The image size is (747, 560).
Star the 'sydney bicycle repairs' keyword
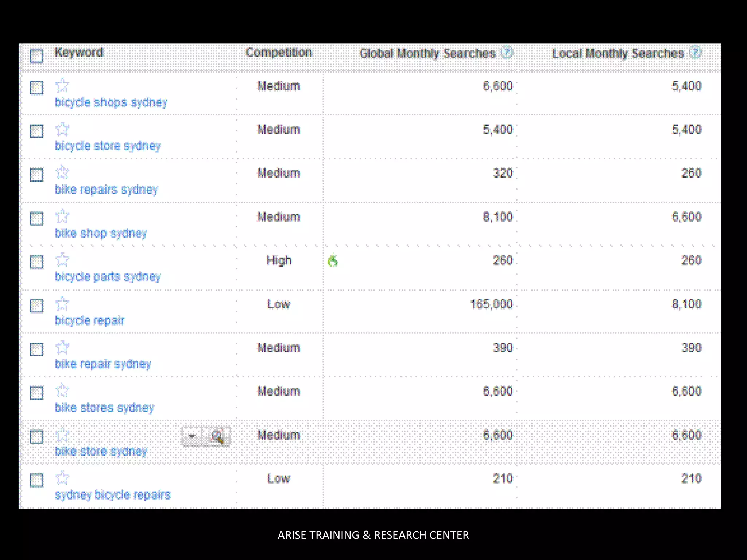(62, 478)
